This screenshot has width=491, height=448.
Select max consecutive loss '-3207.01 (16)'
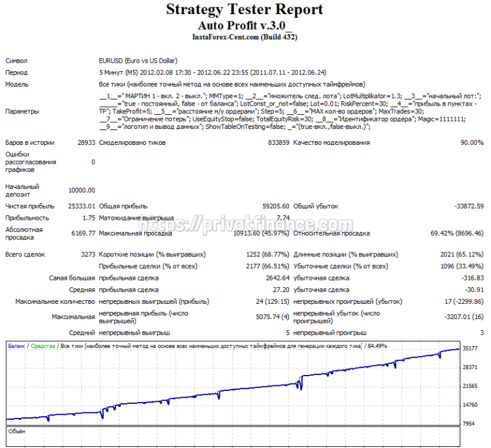coord(464,317)
